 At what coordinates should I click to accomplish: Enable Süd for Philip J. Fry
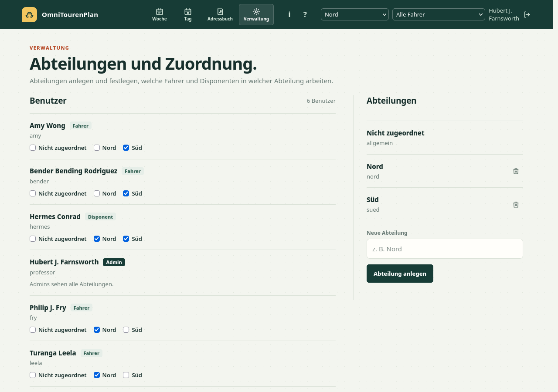pyautogui.click(x=126, y=330)
